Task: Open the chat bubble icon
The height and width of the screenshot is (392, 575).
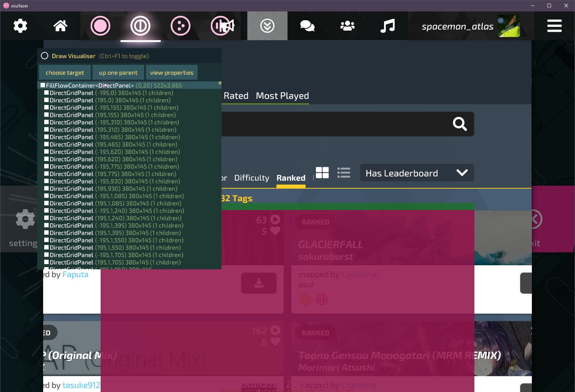Action: [x=307, y=26]
